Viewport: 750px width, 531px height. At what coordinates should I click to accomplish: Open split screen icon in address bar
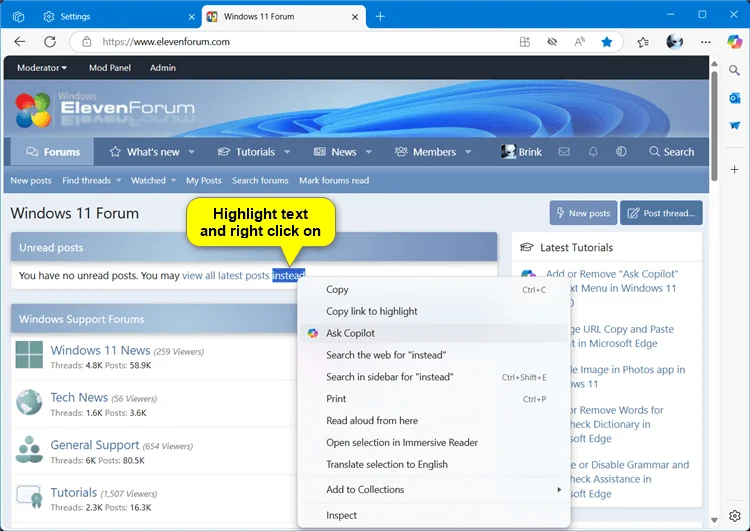pos(525,42)
